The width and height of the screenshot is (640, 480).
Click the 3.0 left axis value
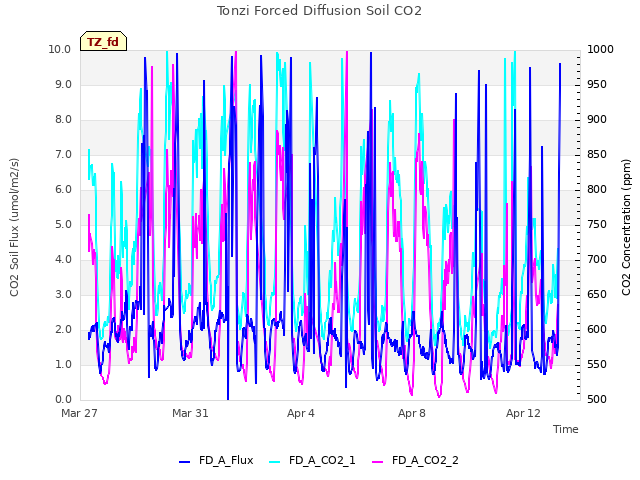63,295
